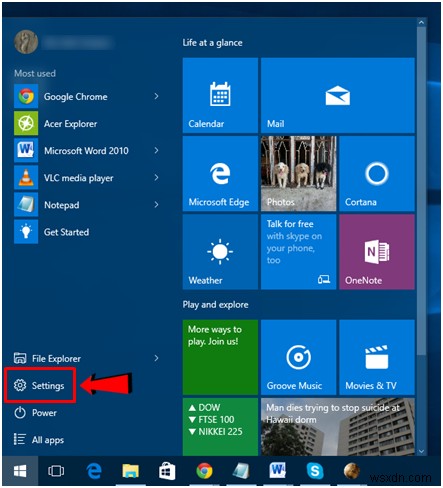Viewport: 443px width, 488px height.
Task: Click the scrollbar up arrow in Start menu
Action: click(421, 22)
